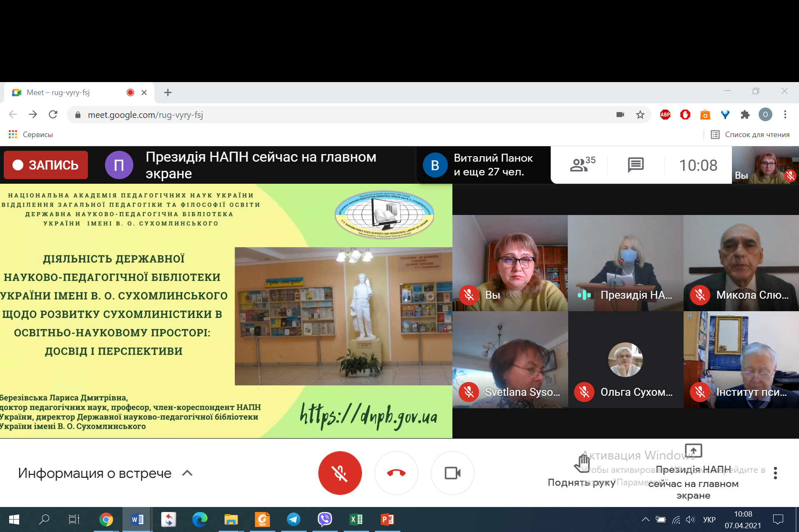Select the purple П presenter avatar
The image size is (799, 532).
click(119, 165)
